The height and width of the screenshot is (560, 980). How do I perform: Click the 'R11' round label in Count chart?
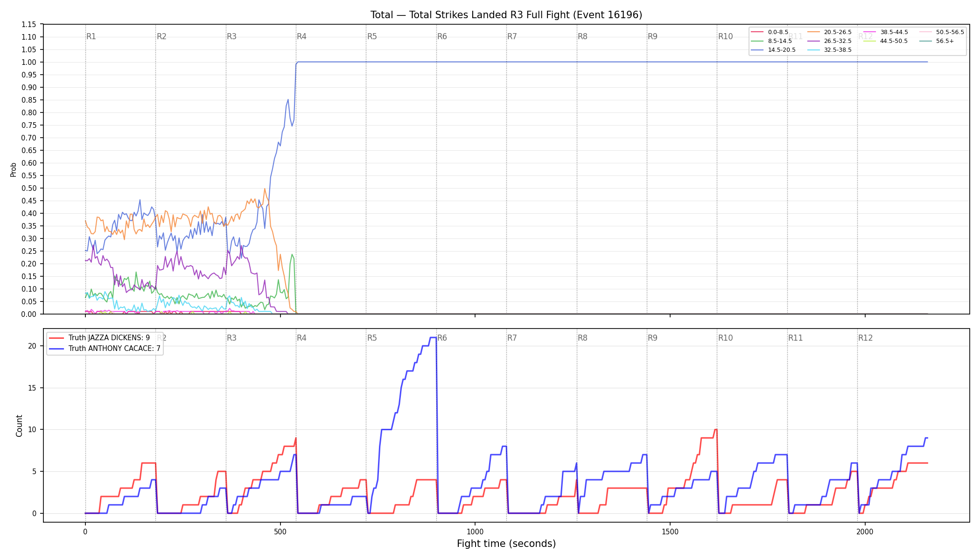pos(796,338)
